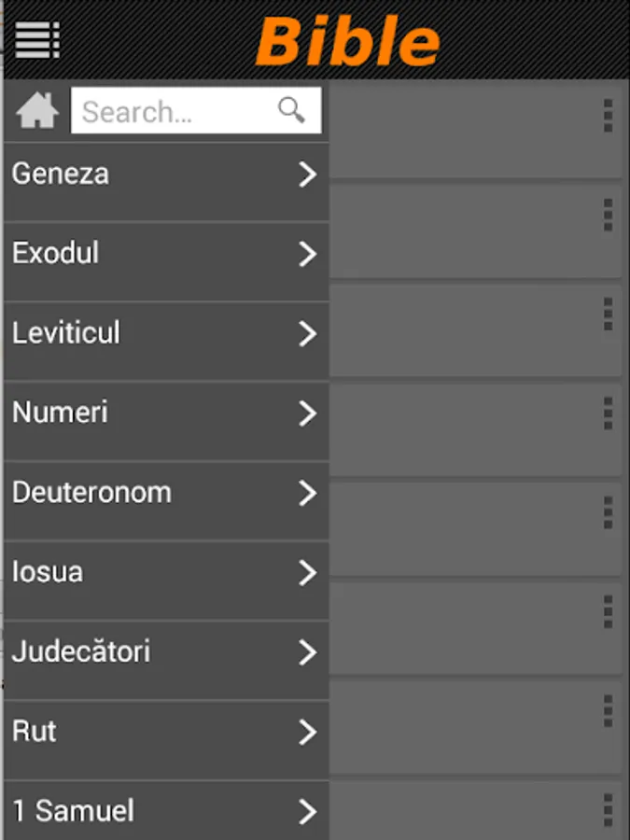Open three-dot options on first card

(x=608, y=116)
